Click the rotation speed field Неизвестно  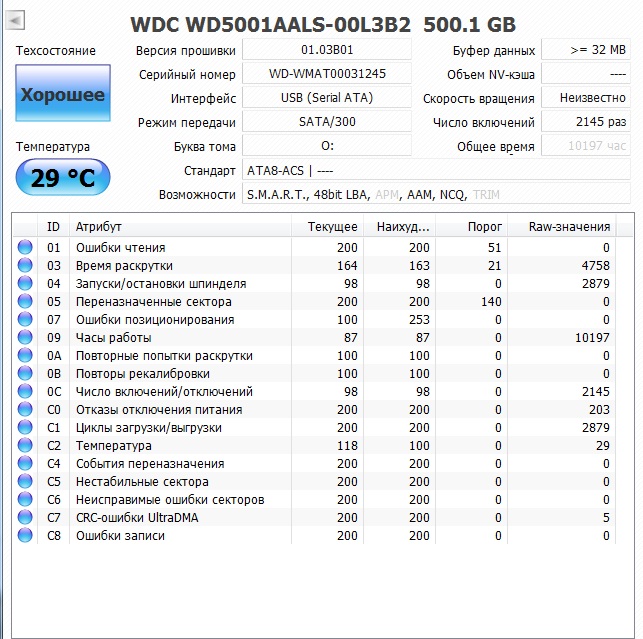click(586, 98)
